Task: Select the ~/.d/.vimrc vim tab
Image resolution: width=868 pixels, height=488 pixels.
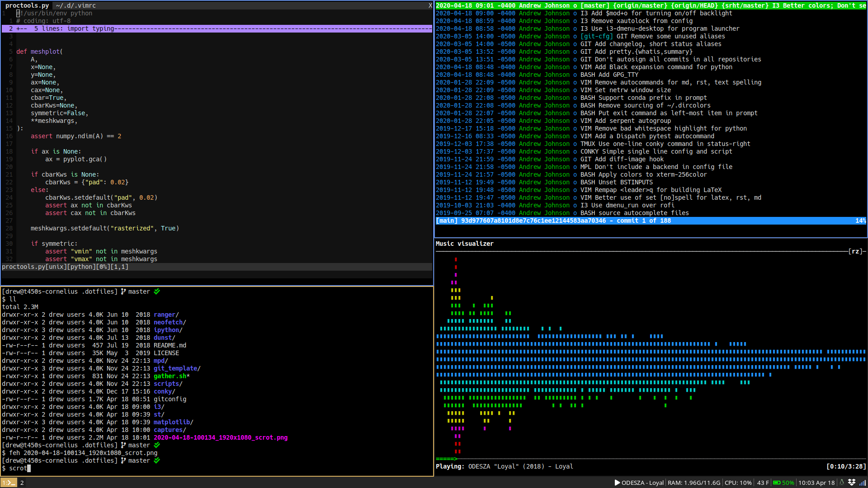Action: [75, 5]
